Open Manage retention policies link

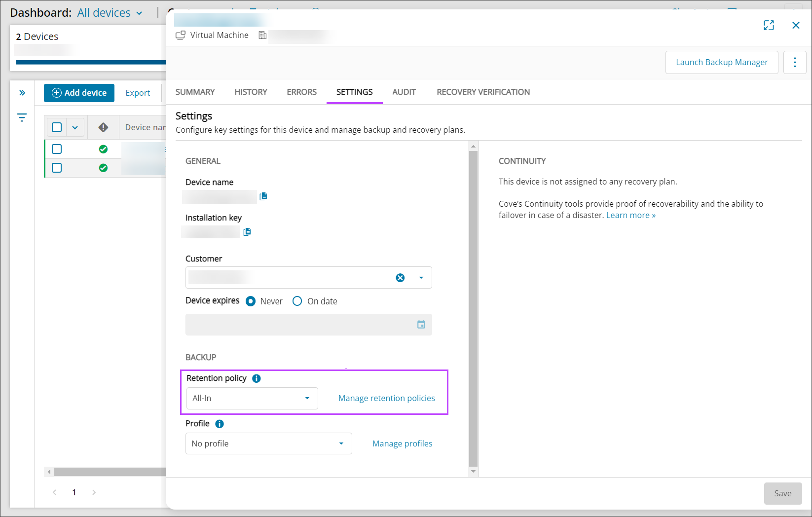point(386,398)
